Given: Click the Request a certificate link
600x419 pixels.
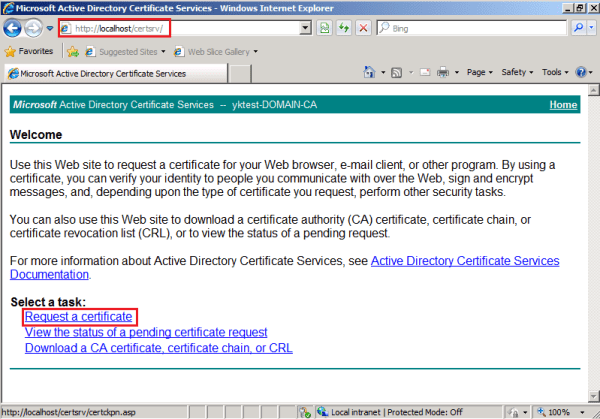Looking at the screenshot, I should coord(78,317).
